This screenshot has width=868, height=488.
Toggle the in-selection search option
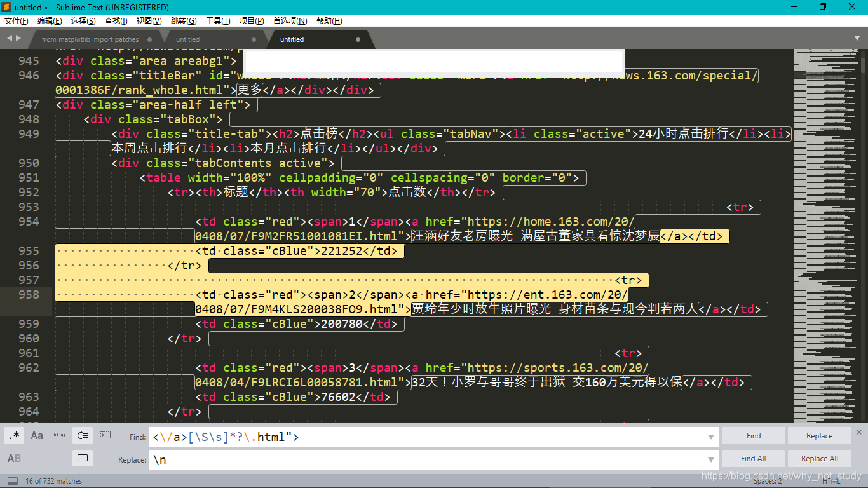point(105,435)
